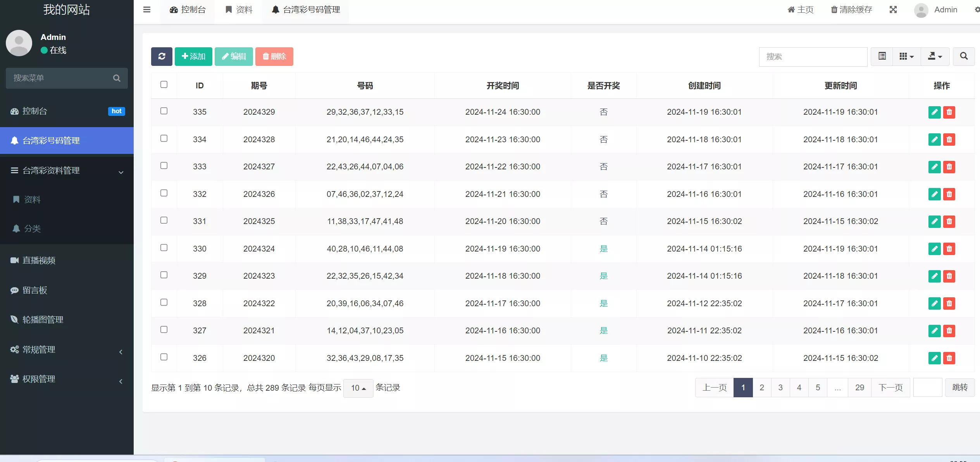The height and width of the screenshot is (462, 980).
Task: Click the refresh table icon
Action: coord(162,56)
